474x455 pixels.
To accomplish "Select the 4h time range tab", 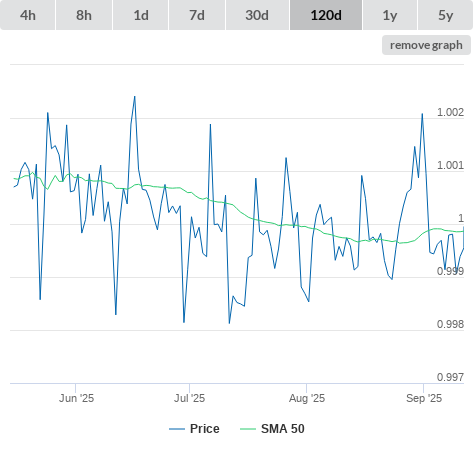I will pos(28,15).
